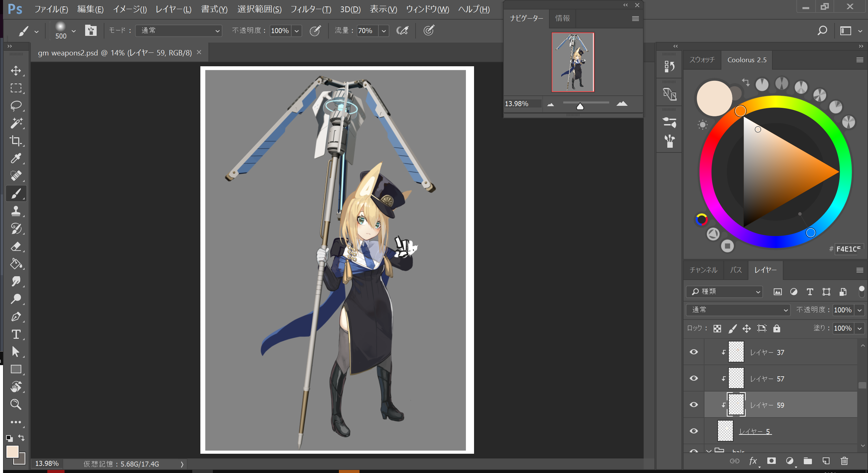
Task: Add a layer mask
Action: click(771, 461)
